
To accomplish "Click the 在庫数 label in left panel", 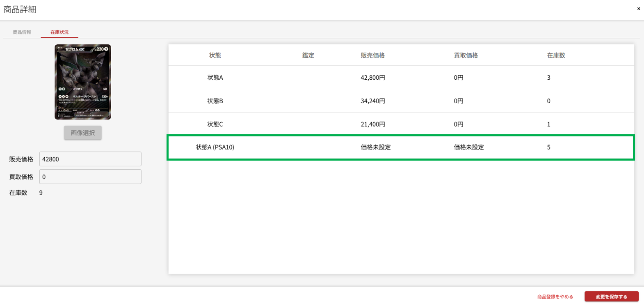I will click(x=18, y=193).
